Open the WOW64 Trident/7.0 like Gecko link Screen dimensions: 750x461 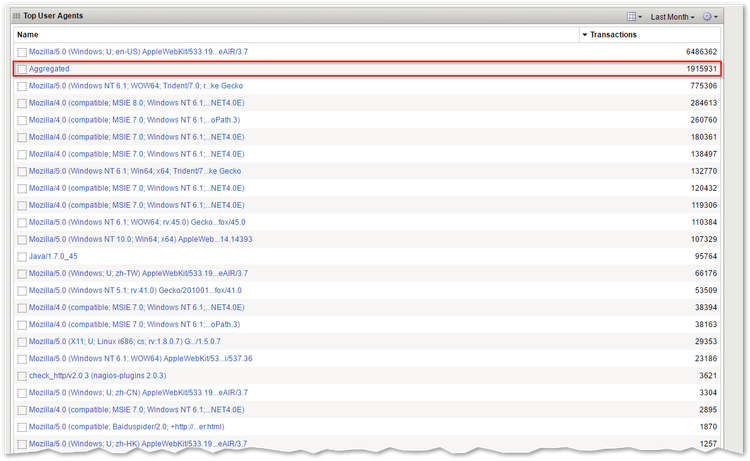136,86
